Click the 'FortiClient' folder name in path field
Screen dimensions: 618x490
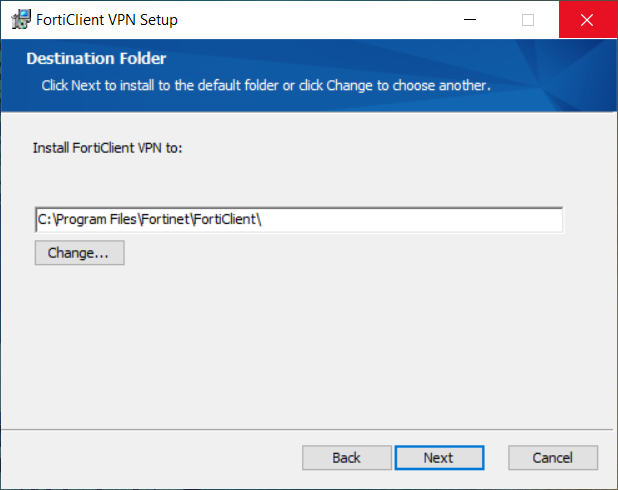point(225,219)
